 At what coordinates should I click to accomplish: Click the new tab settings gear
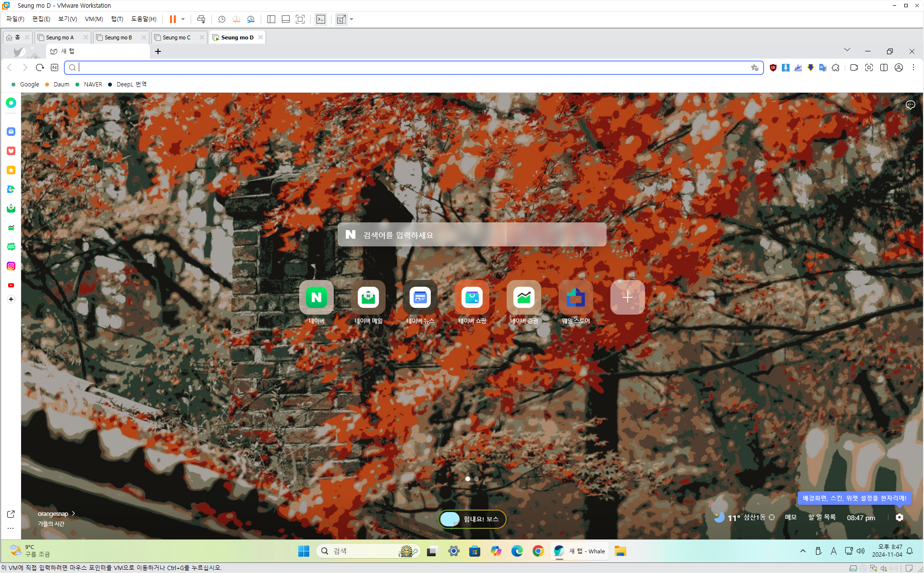coord(900,517)
